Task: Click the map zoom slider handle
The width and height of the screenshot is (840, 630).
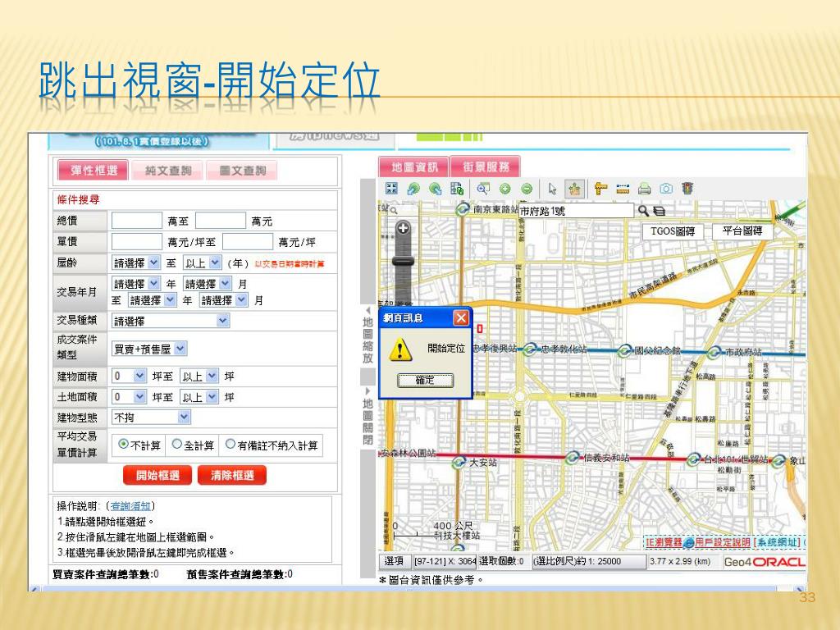Action: point(402,260)
